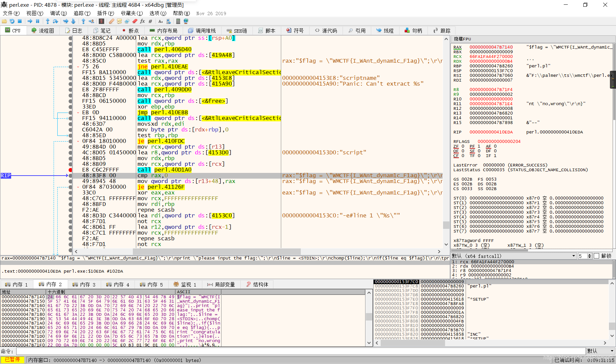The height and width of the screenshot is (364, 616).
Task: Enable the 解锁 checkbox near the arguments panel
Action: click(x=596, y=255)
